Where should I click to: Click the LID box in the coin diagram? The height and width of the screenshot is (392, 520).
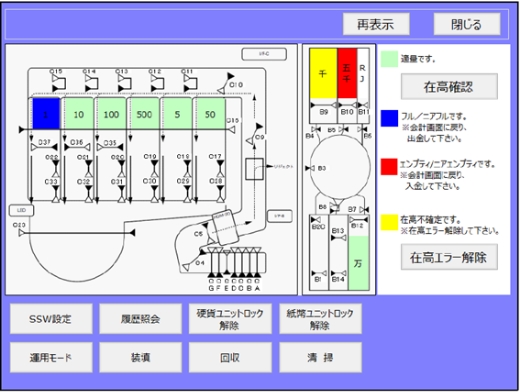21,210
